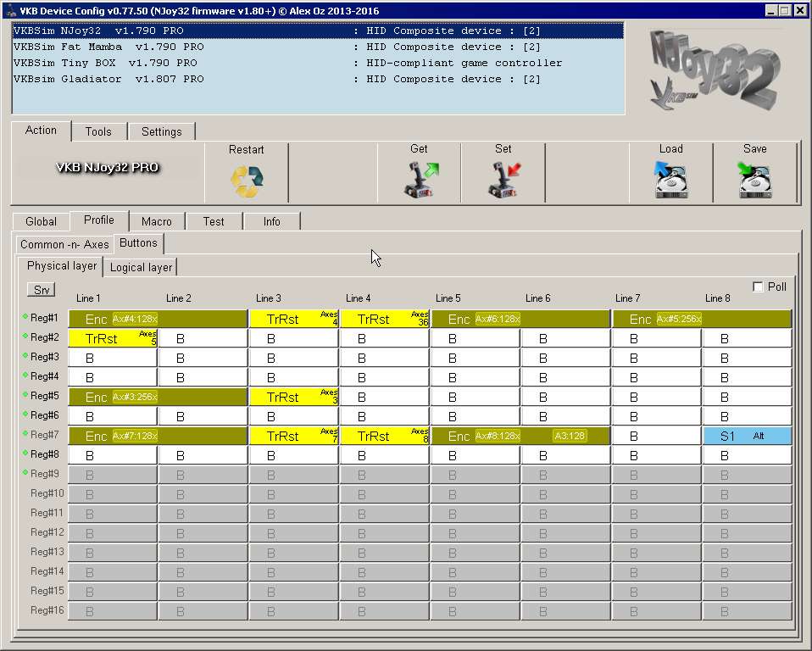Click Enc Ax#8:128x cell in Reg#7
The image size is (812, 651).
coord(520,436)
